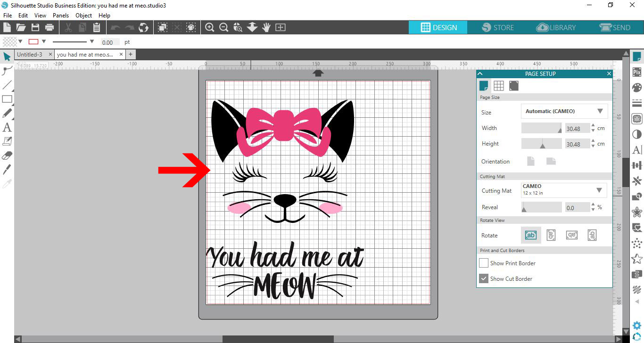Select the arrow Select tool
The image size is (644, 343).
(x=7, y=57)
